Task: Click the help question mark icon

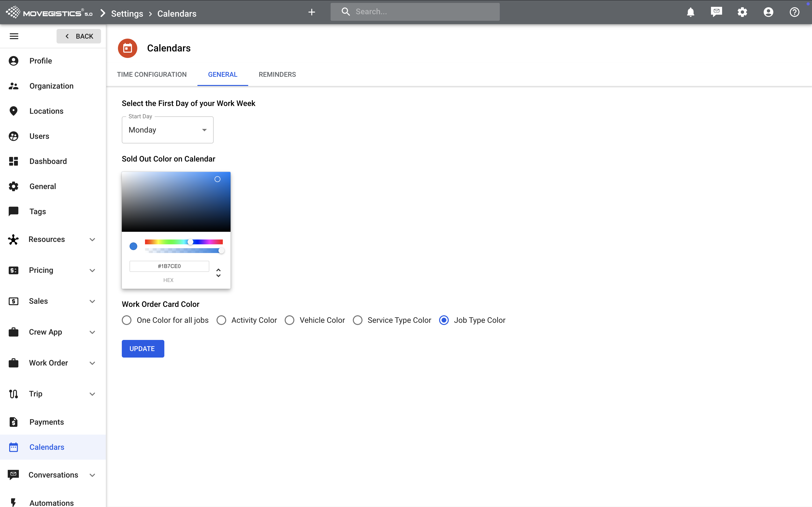Action: pos(794,12)
